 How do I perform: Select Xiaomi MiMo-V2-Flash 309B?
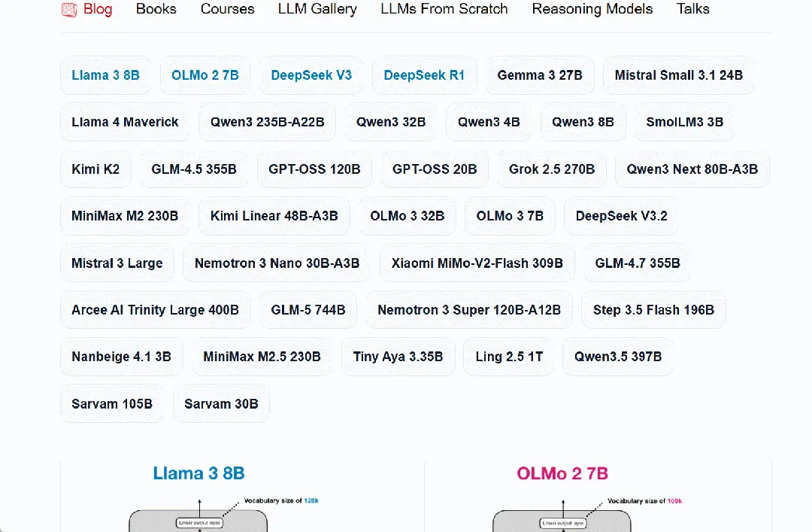click(x=477, y=263)
